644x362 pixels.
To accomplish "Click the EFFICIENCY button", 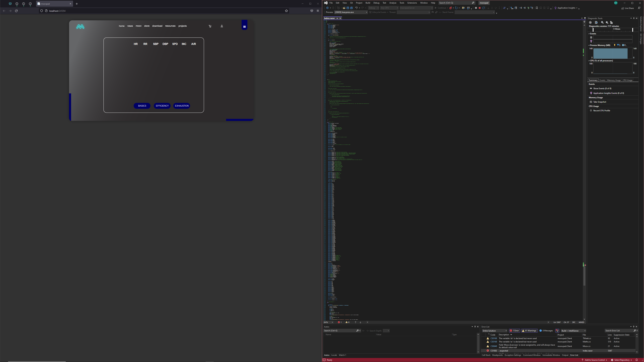I will pyautogui.click(x=162, y=106).
